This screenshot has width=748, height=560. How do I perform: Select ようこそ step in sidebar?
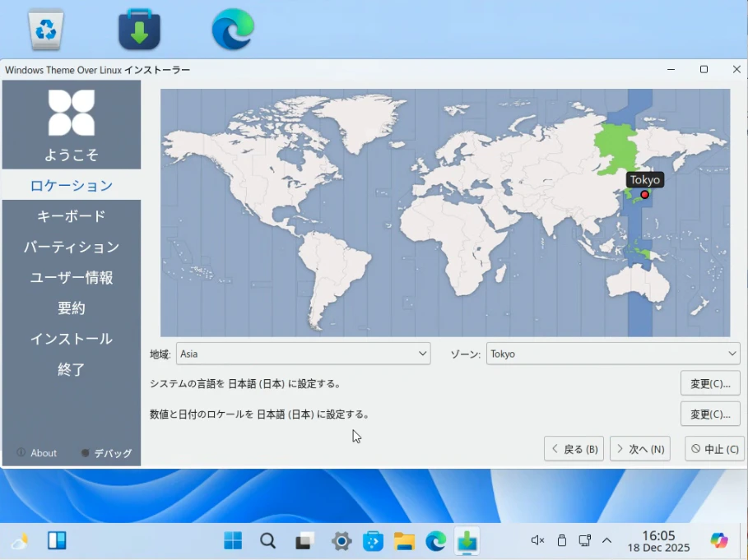72,155
